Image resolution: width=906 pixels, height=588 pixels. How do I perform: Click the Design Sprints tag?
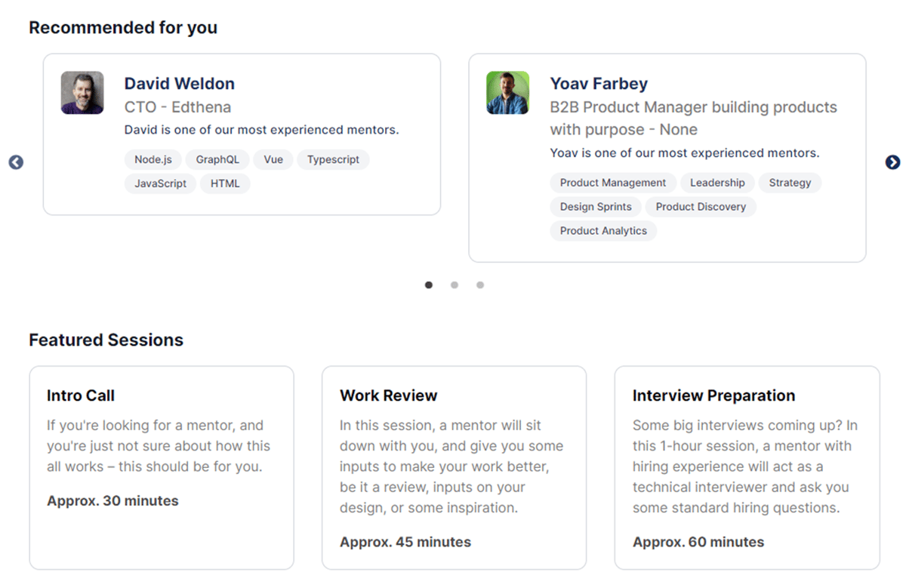596,207
